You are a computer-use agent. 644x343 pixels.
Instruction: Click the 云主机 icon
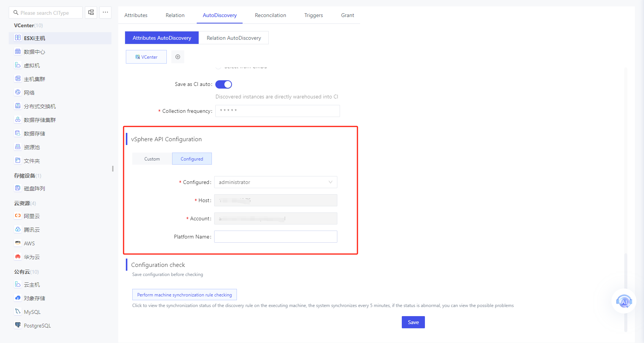tap(18, 284)
